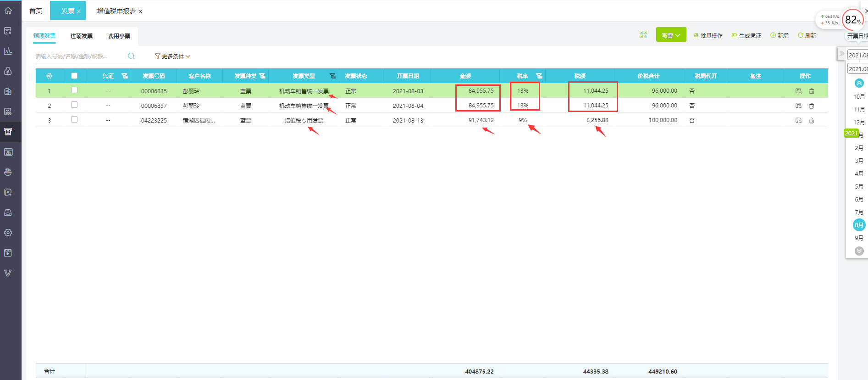Click the invoice search input field

(x=78, y=56)
